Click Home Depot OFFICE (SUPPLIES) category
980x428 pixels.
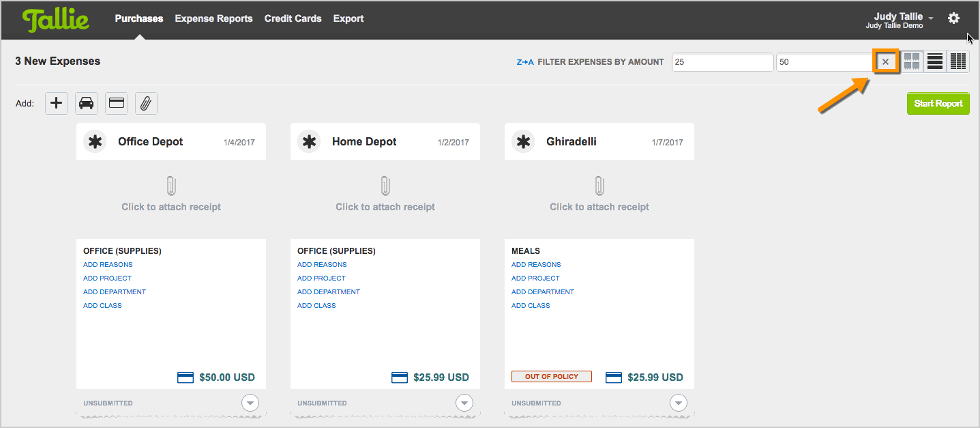(x=336, y=251)
